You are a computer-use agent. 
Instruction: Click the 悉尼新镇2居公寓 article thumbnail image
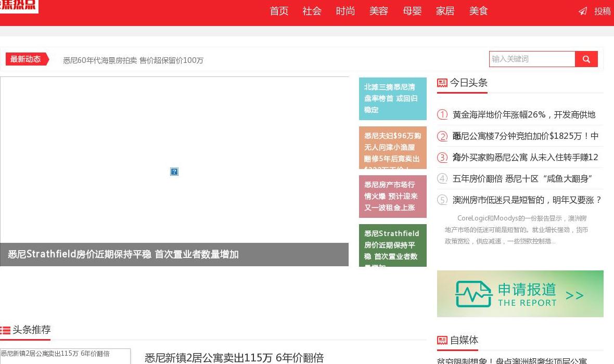click(x=65, y=356)
